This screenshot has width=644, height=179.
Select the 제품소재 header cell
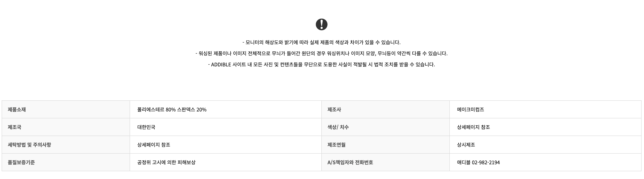point(66,109)
